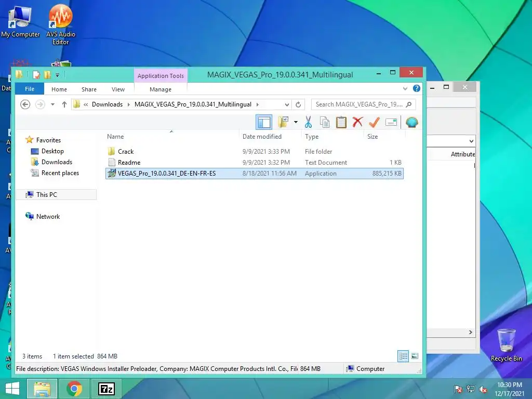Click the folder options toolbar icon

283,122
